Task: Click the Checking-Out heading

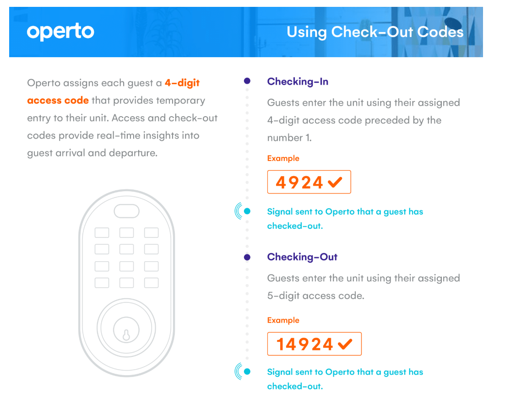Action: coord(302,257)
